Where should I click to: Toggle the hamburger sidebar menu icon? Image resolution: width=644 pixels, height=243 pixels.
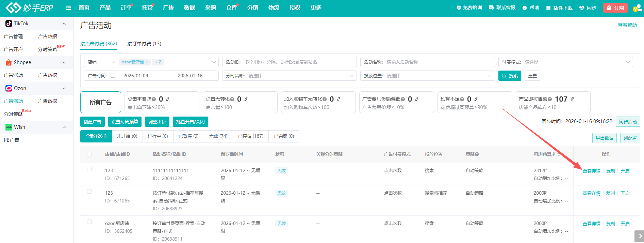(x=68, y=8)
